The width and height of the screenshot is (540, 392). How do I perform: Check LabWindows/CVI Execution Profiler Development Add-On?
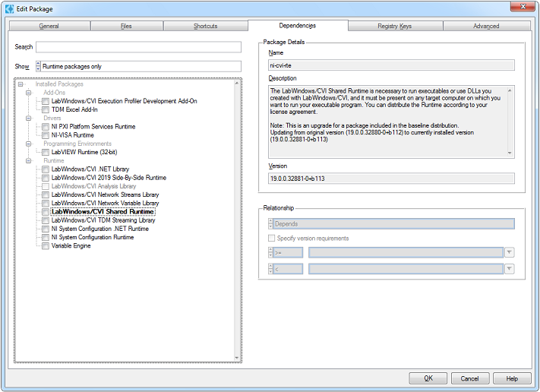pyautogui.click(x=46, y=101)
